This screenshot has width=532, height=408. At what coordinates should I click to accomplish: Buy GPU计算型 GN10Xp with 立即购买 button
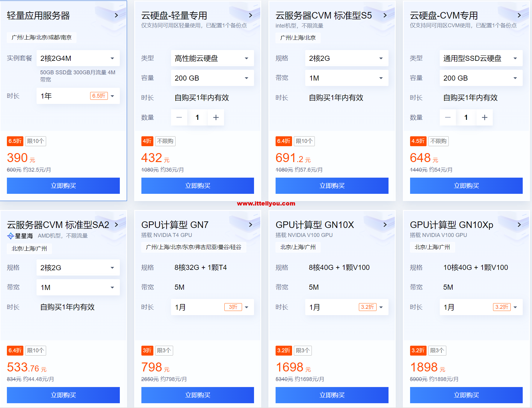coord(466,395)
